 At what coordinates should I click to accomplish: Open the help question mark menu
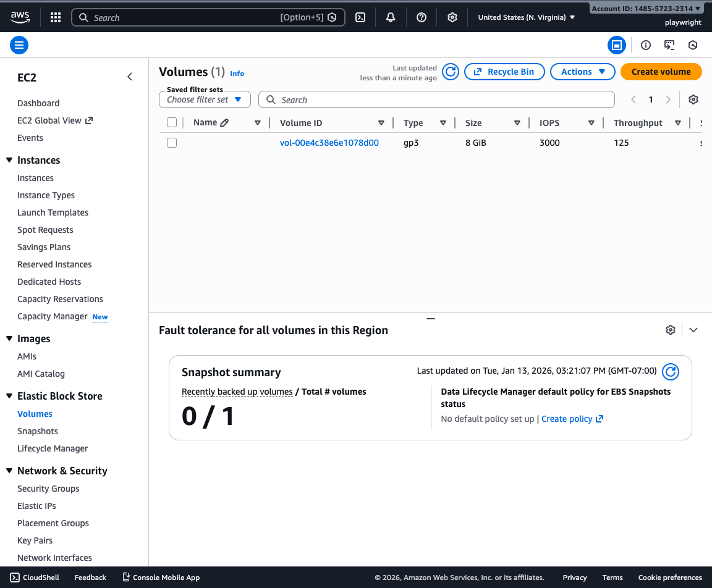(x=422, y=17)
